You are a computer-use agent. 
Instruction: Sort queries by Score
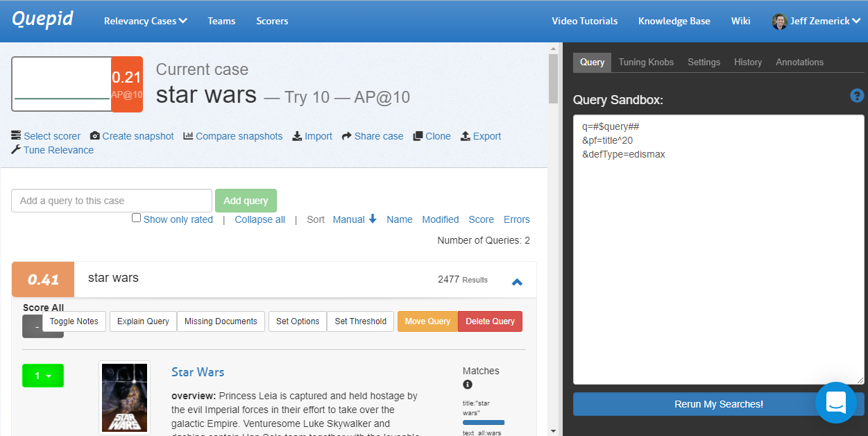pyautogui.click(x=482, y=219)
